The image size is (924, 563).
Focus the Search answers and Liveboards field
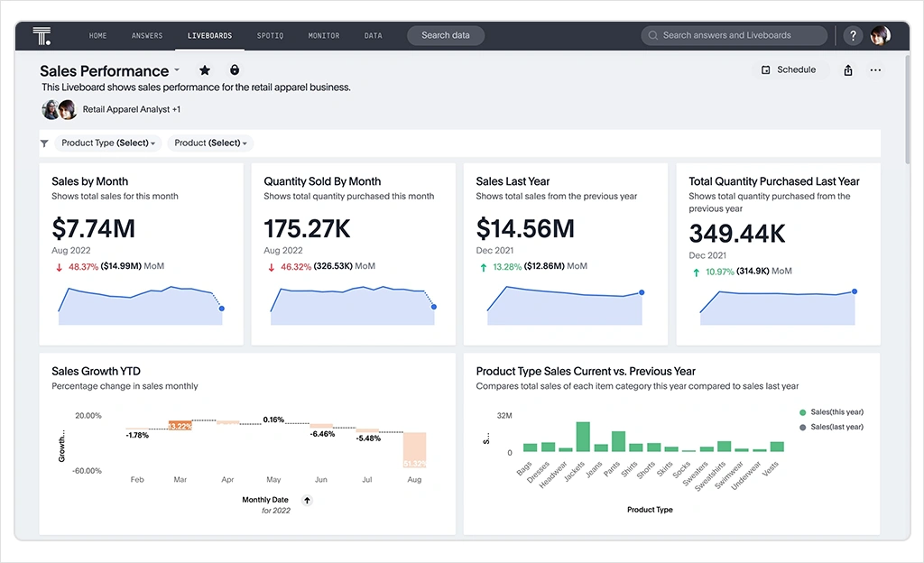tap(735, 36)
